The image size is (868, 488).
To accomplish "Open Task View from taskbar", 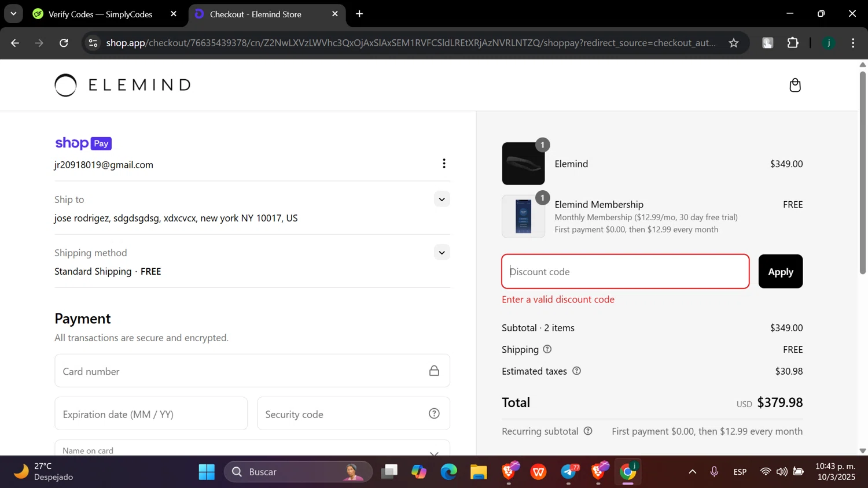I will [389, 472].
